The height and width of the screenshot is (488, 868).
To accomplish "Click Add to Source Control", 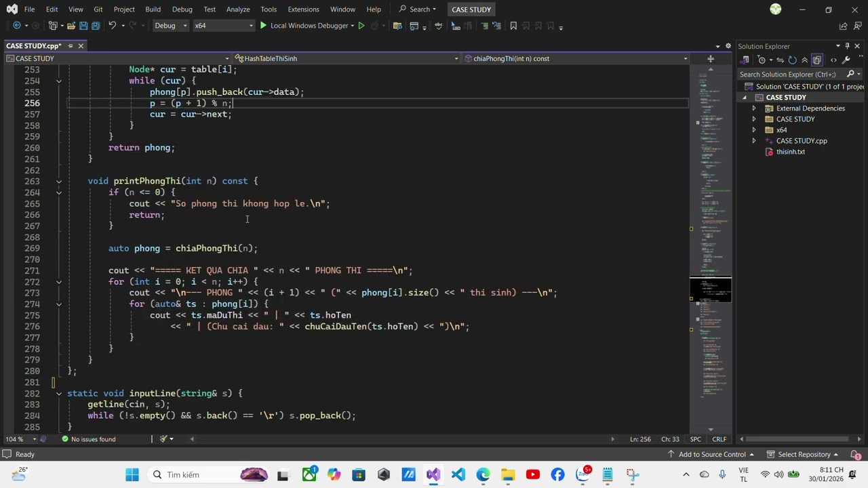I will [x=711, y=454].
